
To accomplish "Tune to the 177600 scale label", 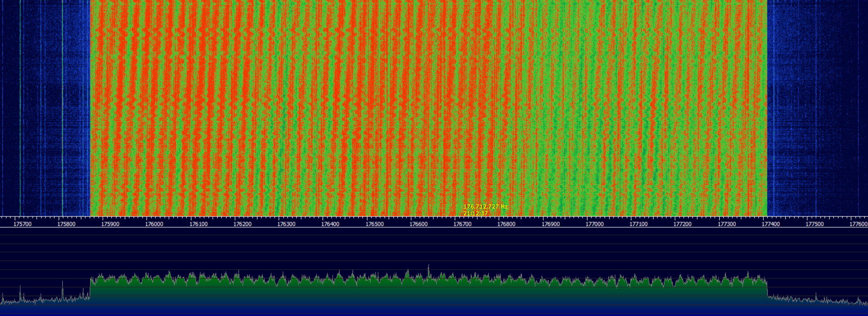I will tap(858, 224).
